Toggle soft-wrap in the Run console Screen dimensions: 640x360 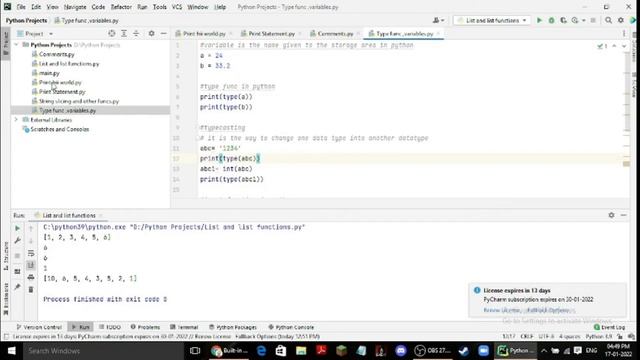31,253
